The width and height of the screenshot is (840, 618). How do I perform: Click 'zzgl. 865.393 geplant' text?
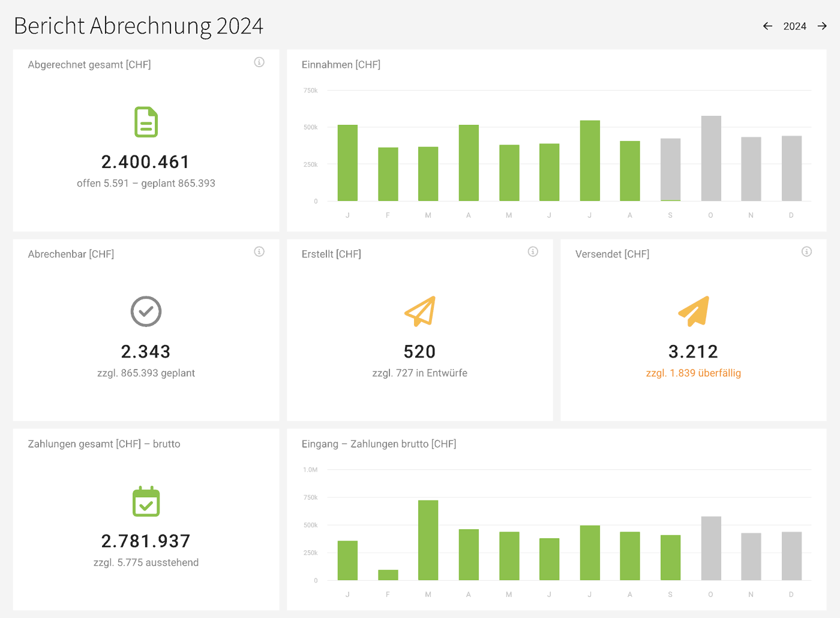coord(146,373)
